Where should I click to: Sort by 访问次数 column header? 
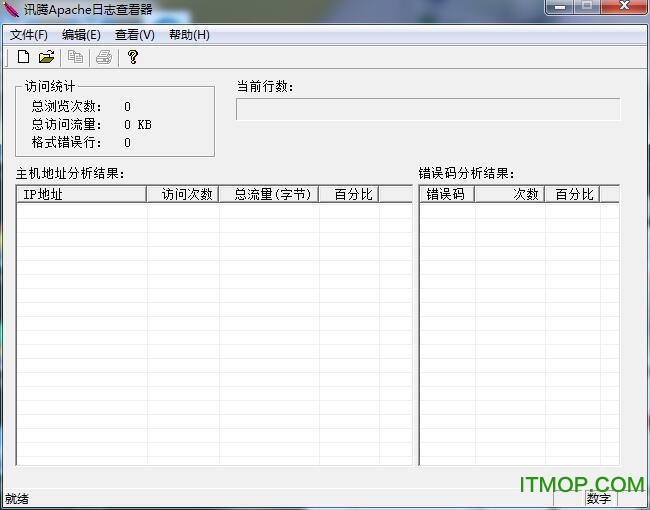point(183,194)
